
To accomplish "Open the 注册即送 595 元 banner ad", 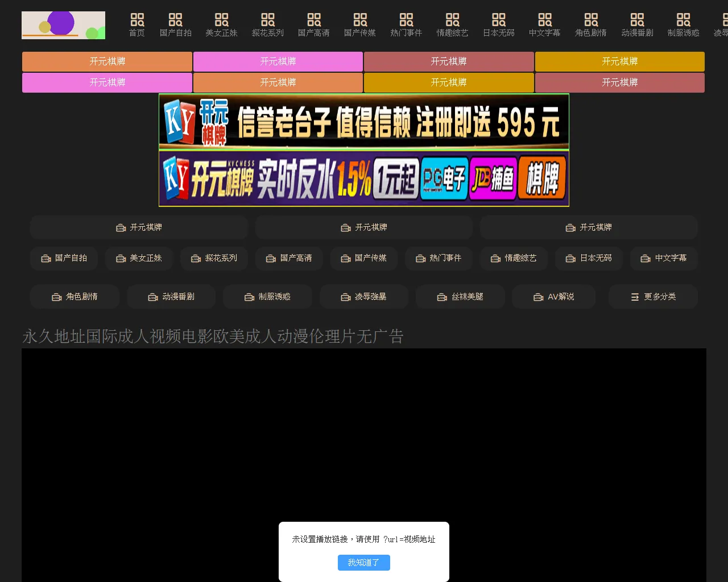I will [x=363, y=122].
